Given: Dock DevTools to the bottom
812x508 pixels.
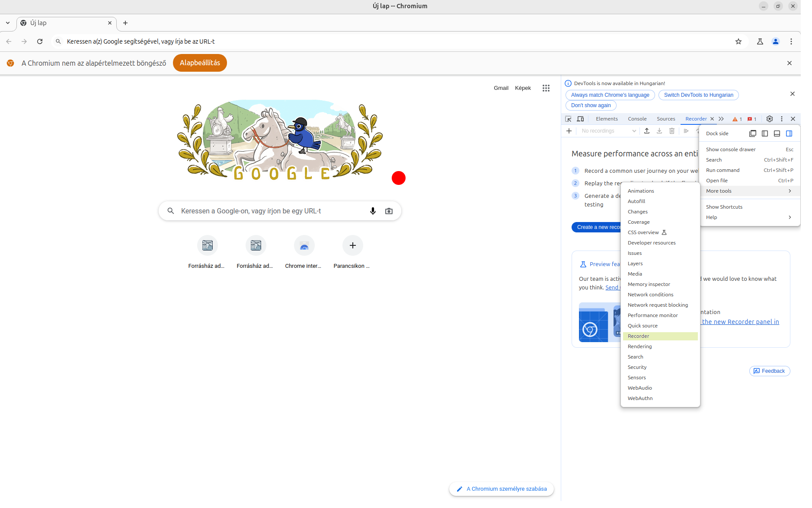Looking at the screenshot, I should click(x=777, y=133).
